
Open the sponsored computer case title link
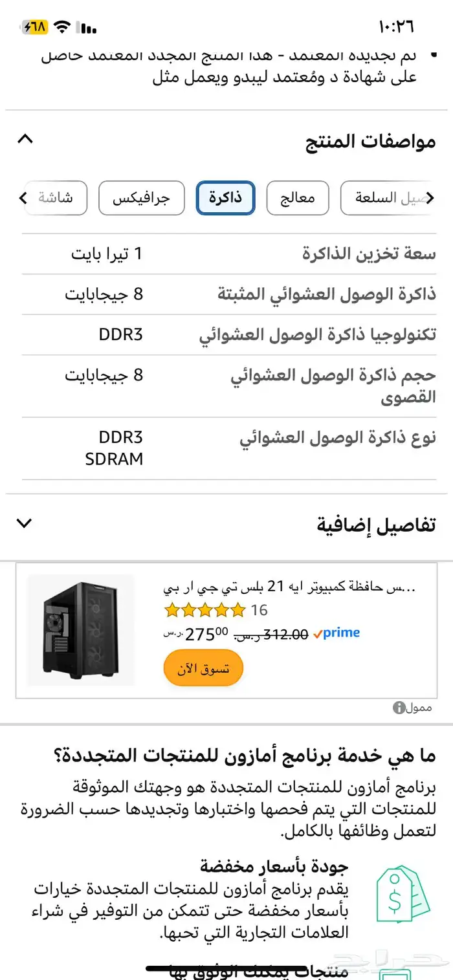click(x=289, y=588)
